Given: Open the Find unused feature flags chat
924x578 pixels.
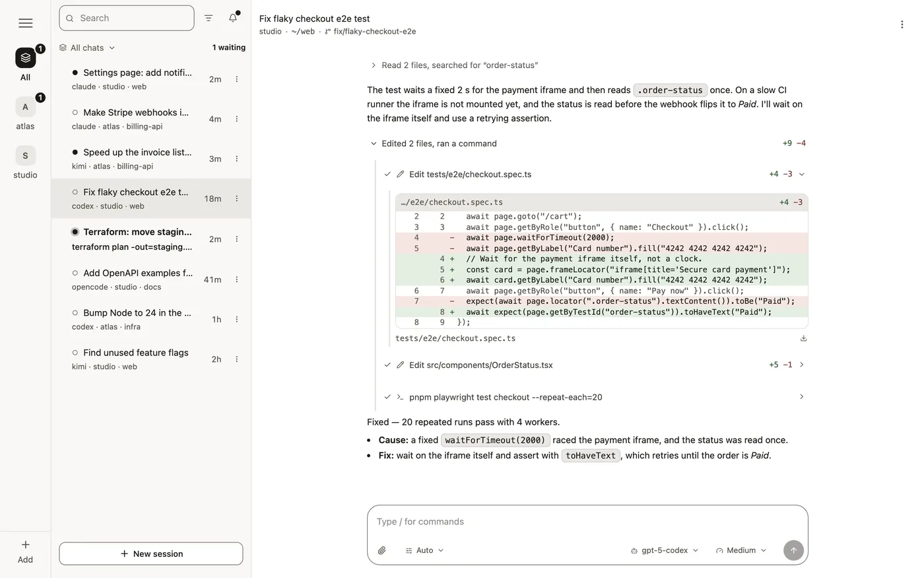Looking at the screenshot, I should click(x=151, y=359).
